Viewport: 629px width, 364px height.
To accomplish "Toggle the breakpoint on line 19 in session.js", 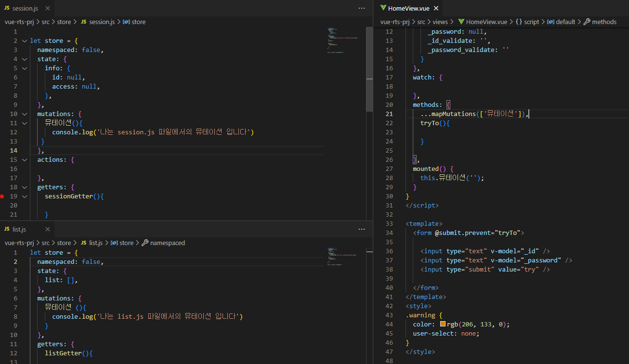I will 3,196.
